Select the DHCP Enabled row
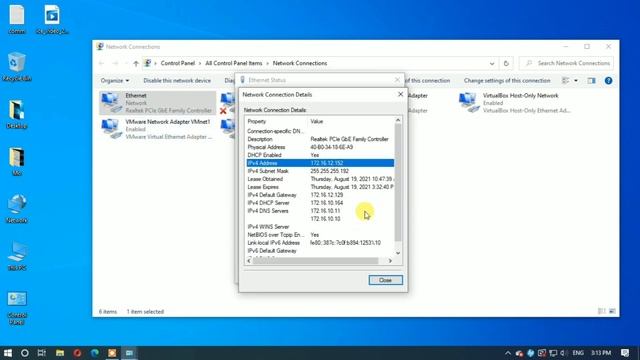Viewport: 640px width, 360px height. click(x=320, y=155)
